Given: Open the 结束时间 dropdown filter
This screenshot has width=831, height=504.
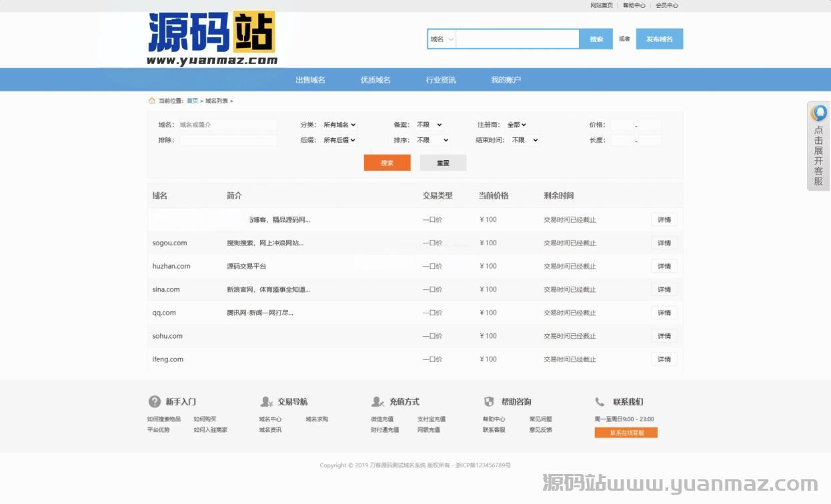Looking at the screenshot, I should [x=524, y=140].
